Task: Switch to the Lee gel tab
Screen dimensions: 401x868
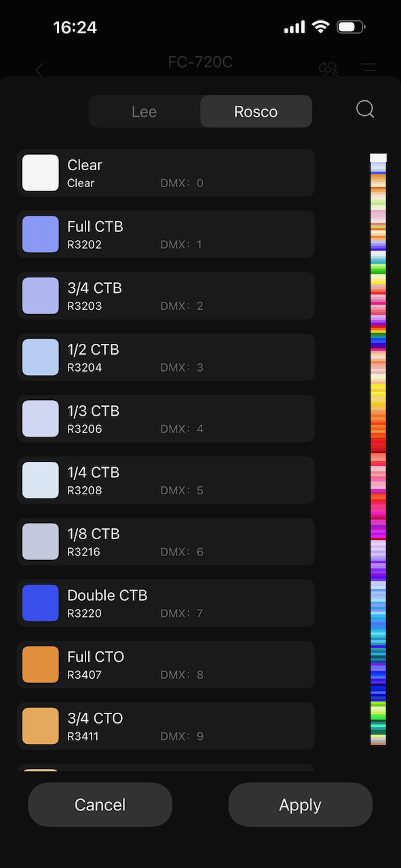Action: (144, 111)
